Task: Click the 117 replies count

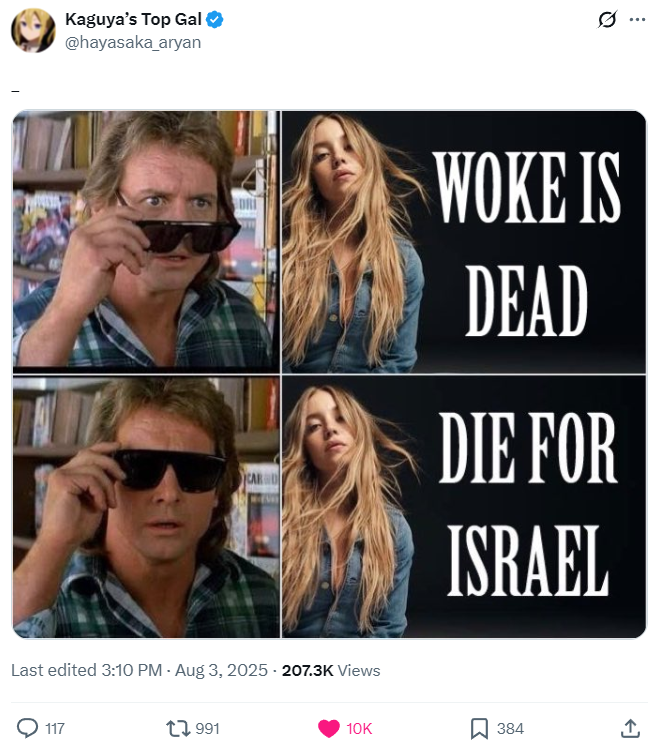Action: coord(55,728)
